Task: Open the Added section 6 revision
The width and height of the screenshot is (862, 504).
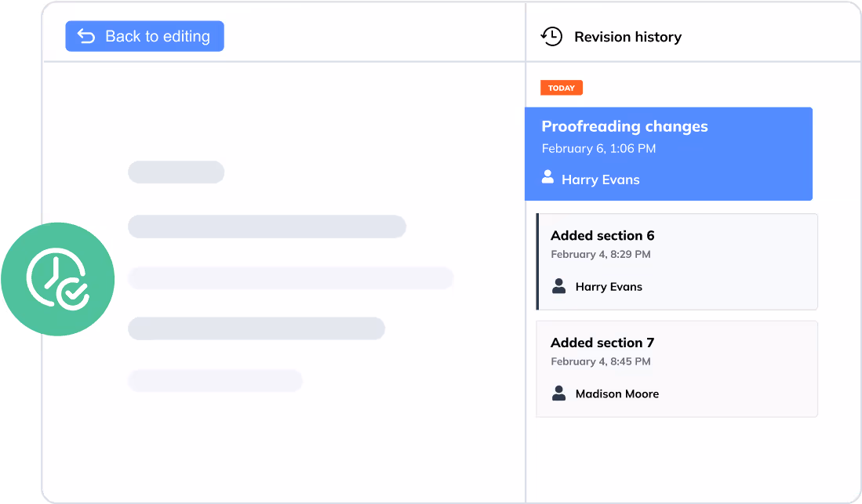Action: 678,261
